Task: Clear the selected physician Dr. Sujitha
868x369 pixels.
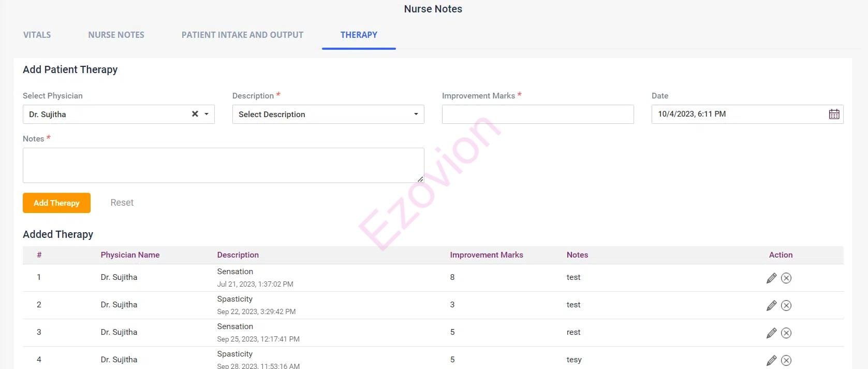Action: coord(195,114)
